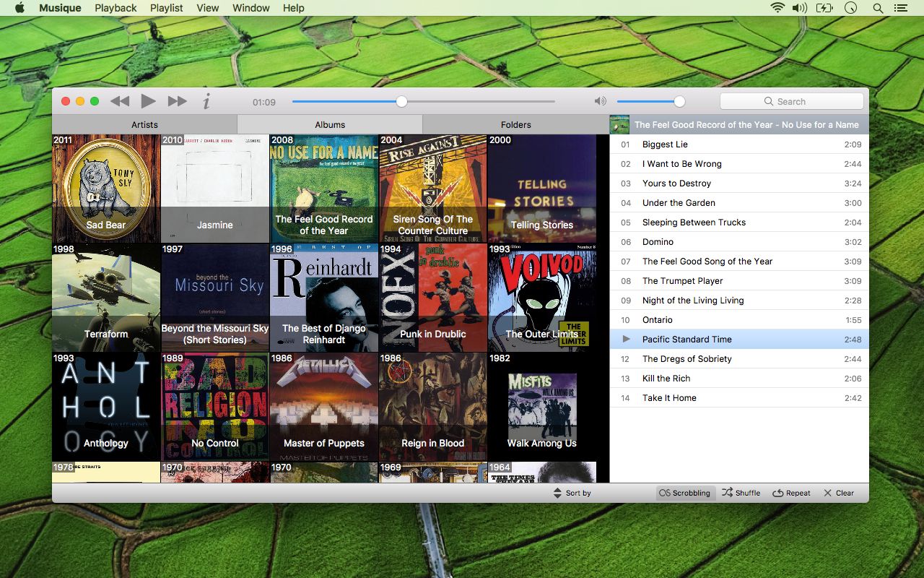Click the system volume menu bar icon
The height and width of the screenshot is (578, 924).
pyautogui.click(x=799, y=8)
